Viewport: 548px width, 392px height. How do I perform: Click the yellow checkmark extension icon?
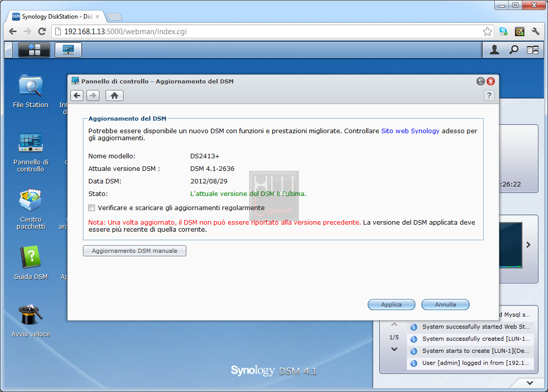point(519,32)
